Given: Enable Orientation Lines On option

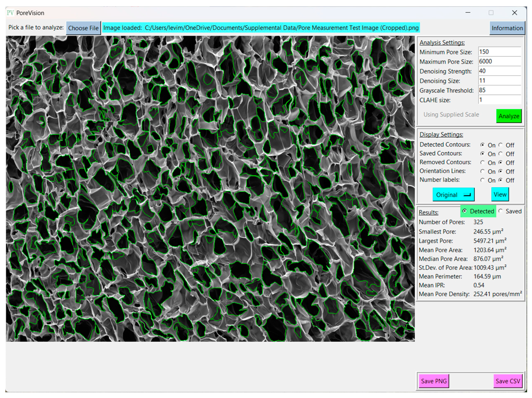Looking at the screenshot, I should pyautogui.click(x=482, y=171).
